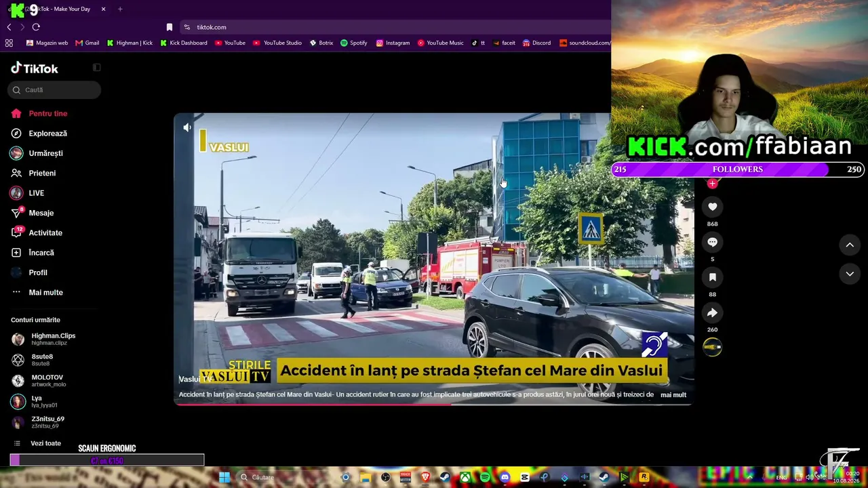868x488 pixels.
Task: Open Brave browser from the taskbar
Action: 425,477
